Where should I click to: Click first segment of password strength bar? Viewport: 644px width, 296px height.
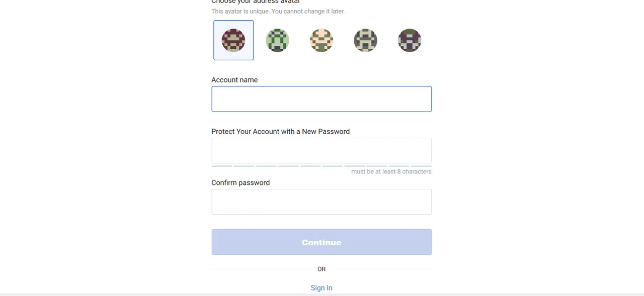click(x=222, y=166)
